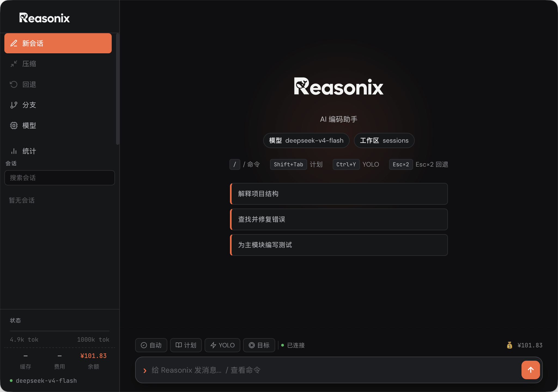Viewport: 558px width, 392px height.
Task: Click the 1000k tok value
Action: tap(93, 339)
